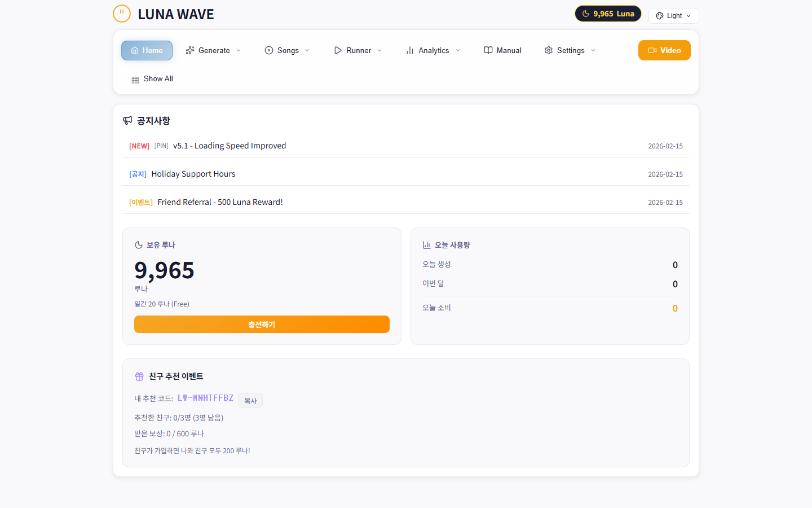Click the Show All grid icon
The image size is (812, 508).
click(x=135, y=79)
